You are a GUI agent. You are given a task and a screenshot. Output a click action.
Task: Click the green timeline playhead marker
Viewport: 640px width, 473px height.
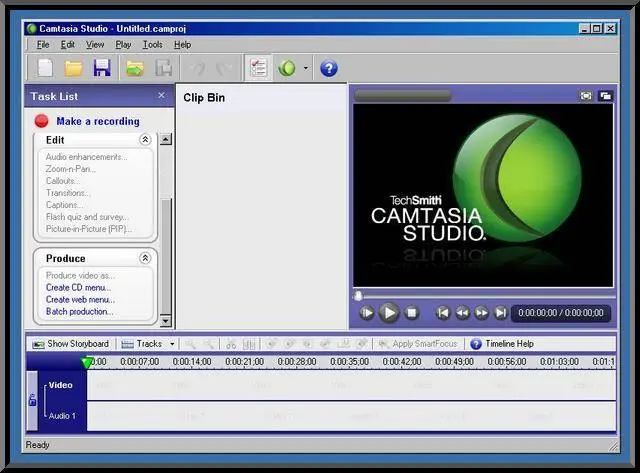pos(87,362)
